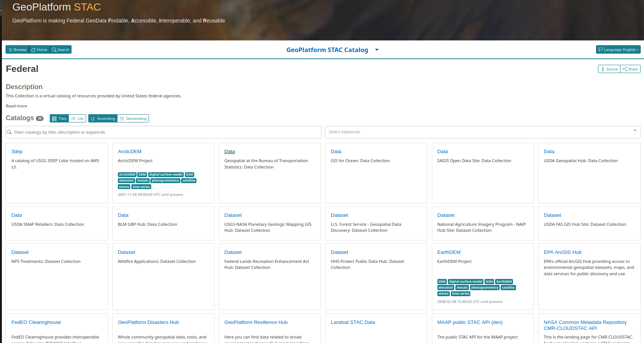
Task: Open Data link for Bureau of Transportation Statistics
Action: (x=230, y=152)
